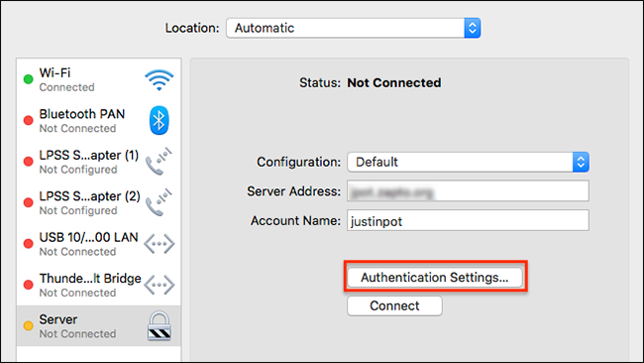Click the LPSS S...apter (2) phone icon
This screenshot has width=644, height=363.
pyautogui.click(x=159, y=202)
